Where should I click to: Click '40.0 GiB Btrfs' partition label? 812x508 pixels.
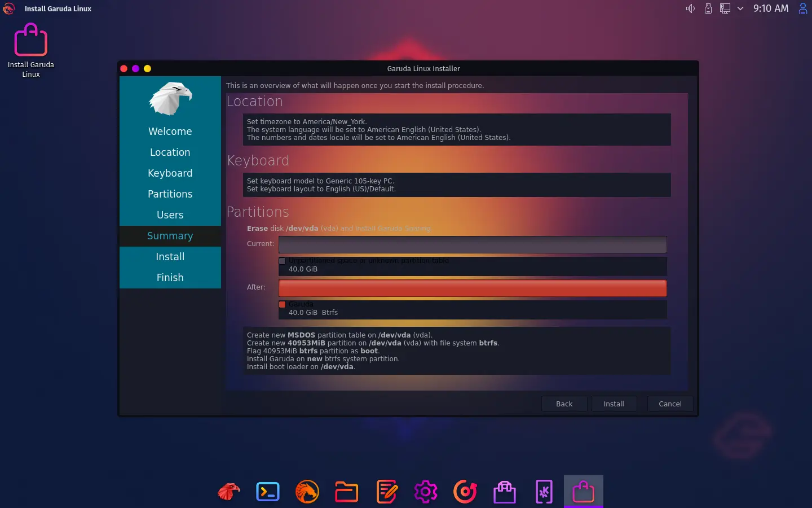click(313, 312)
